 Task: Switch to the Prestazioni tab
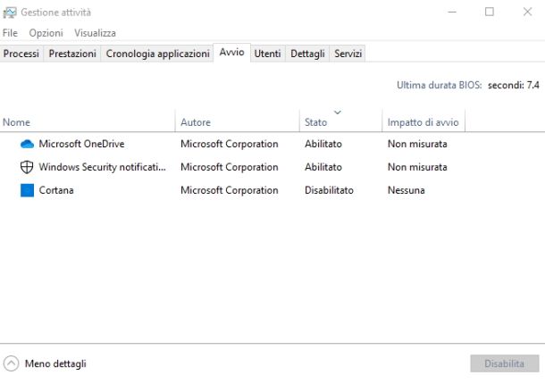(x=72, y=54)
